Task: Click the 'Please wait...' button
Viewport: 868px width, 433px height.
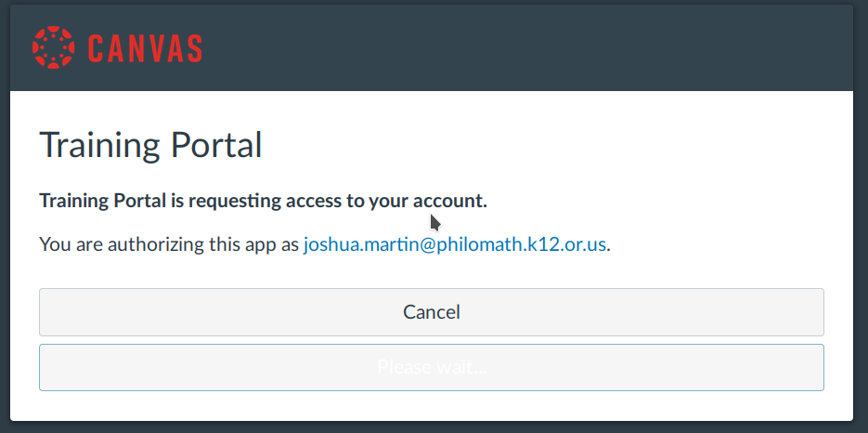Action: point(432,367)
